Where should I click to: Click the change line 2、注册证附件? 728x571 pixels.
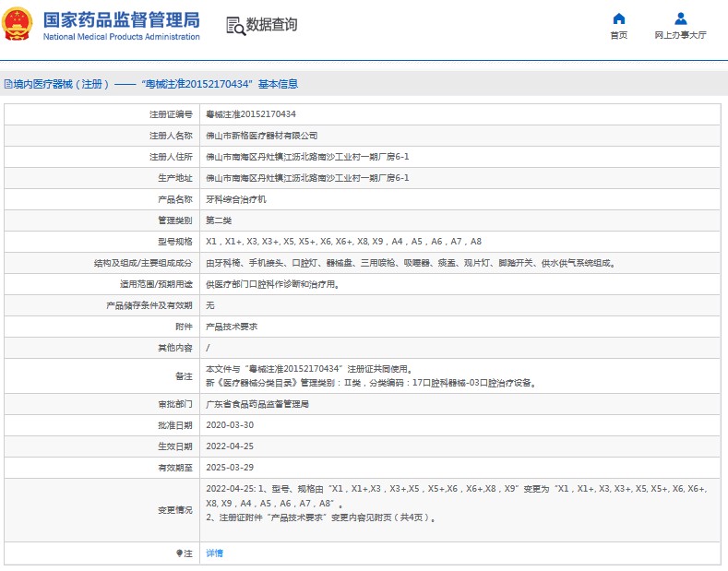click(x=321, y=517)
